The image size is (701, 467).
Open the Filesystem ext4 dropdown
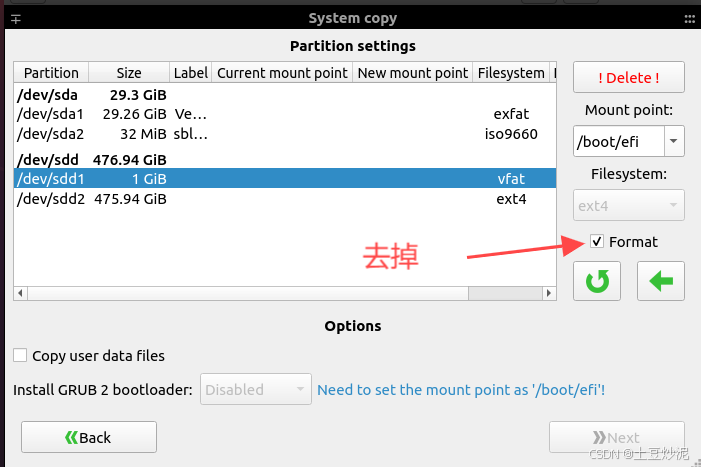[629, 205]
